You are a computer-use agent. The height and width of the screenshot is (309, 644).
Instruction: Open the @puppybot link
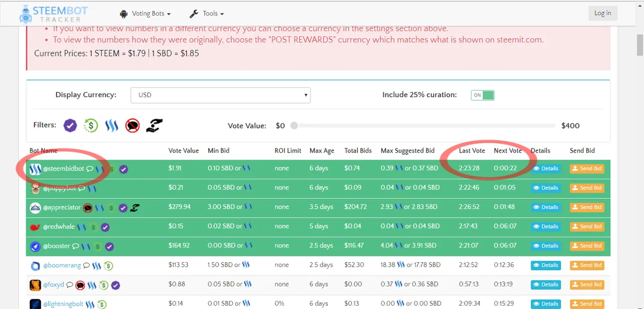pyautogui.click(x=59, y=188)
